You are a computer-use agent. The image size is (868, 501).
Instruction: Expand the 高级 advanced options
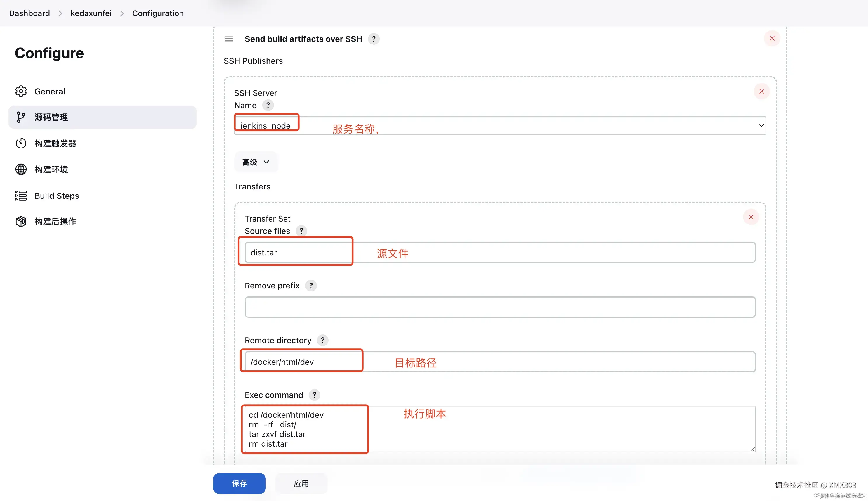click(256, 162)
